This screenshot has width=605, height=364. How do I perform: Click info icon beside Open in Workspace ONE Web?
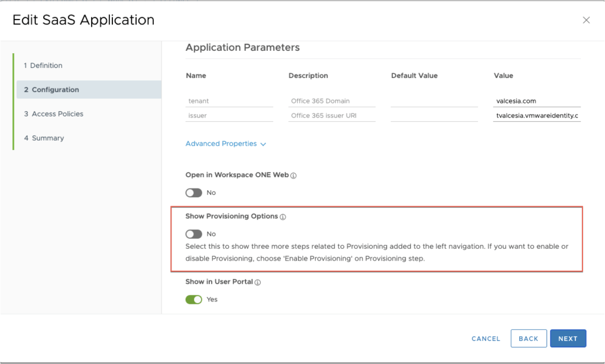[x=293, y=175]
